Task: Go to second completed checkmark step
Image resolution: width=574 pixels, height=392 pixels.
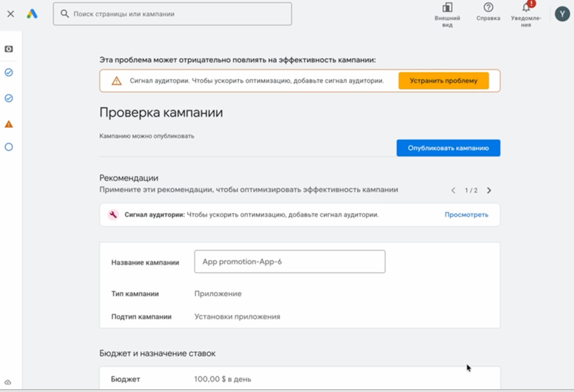Action: click(9, 98)
